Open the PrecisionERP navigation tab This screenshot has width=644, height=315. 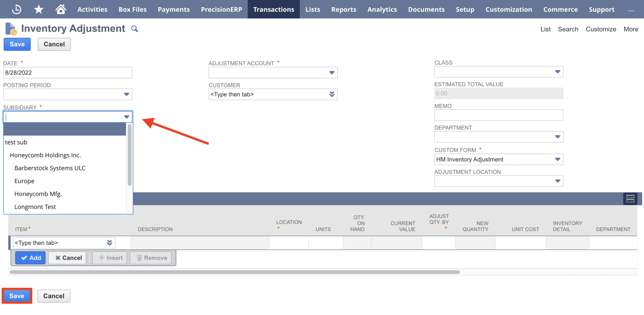coord(221,9)
